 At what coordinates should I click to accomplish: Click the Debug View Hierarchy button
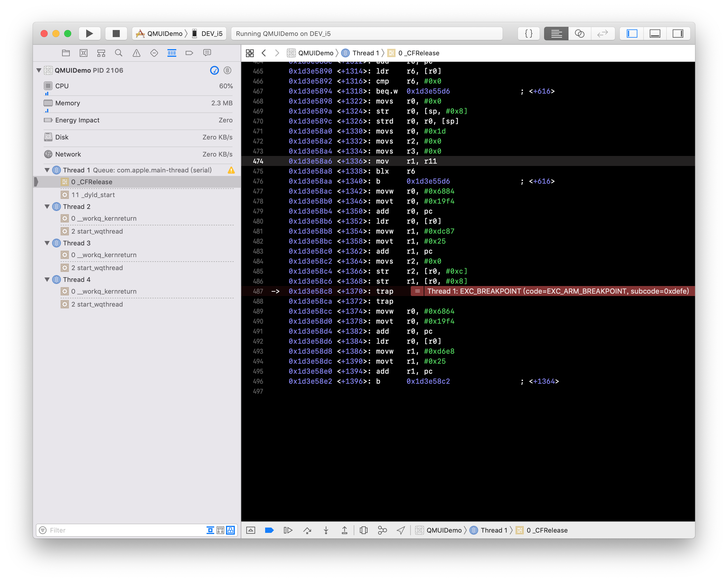coord(364,530)
